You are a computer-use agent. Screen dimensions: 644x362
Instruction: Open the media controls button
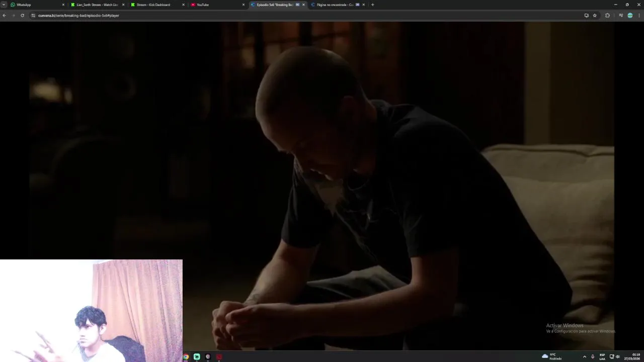click(x=621, y=16)
